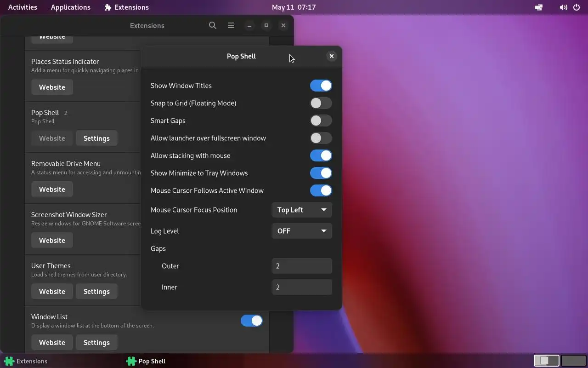Open the Extensions app menu in top bar
Viewport: 588px width, 368px height.
coord(126,7)
